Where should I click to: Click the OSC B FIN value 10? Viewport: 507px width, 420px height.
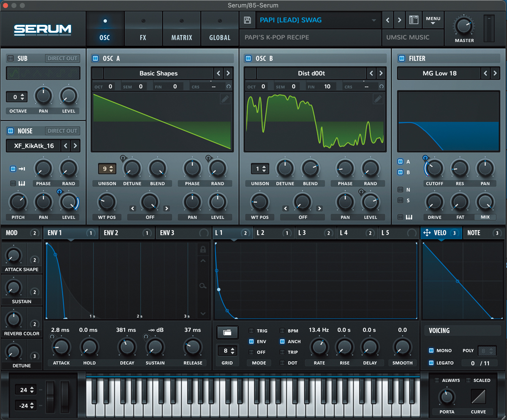coord(327,86)
